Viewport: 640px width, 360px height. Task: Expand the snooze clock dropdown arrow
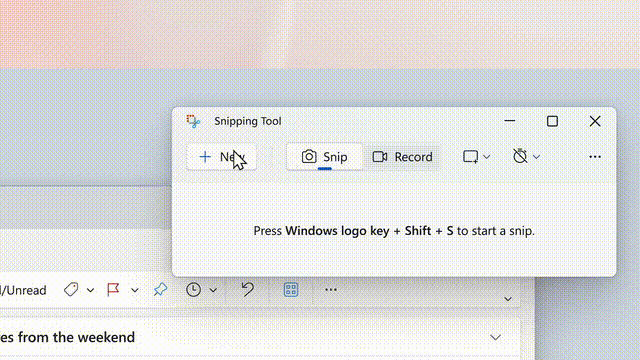(213, 290)
